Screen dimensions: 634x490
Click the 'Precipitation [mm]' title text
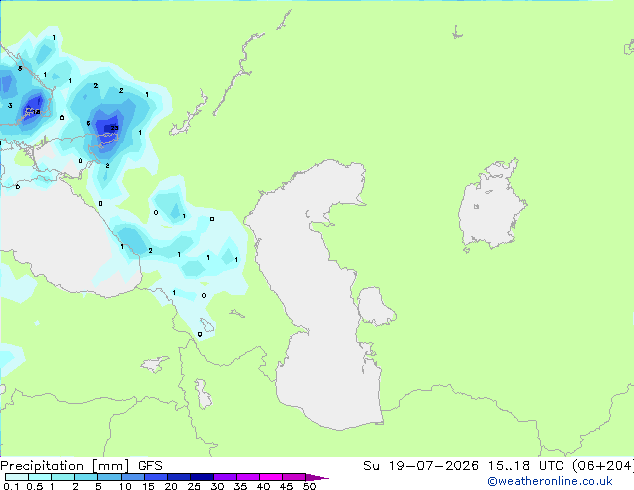(x=65, y=466)
